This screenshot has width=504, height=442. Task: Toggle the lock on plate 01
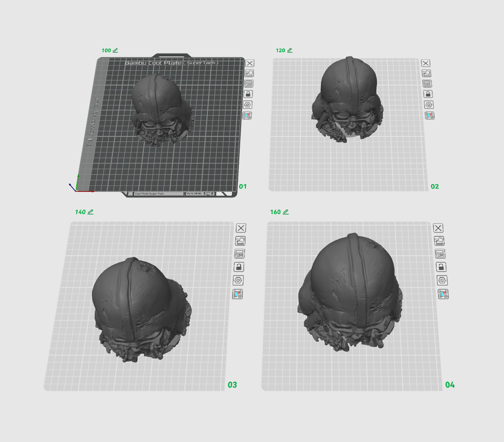click(x=248, y=94)
